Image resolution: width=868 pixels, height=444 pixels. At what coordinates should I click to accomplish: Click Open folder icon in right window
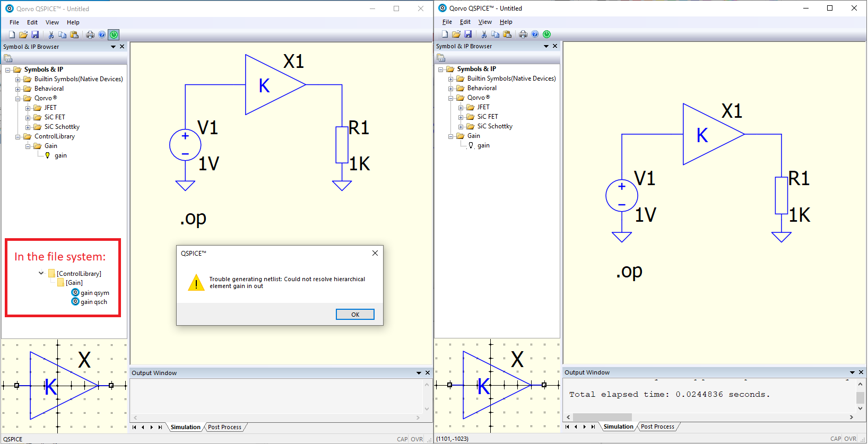[456, 34]
